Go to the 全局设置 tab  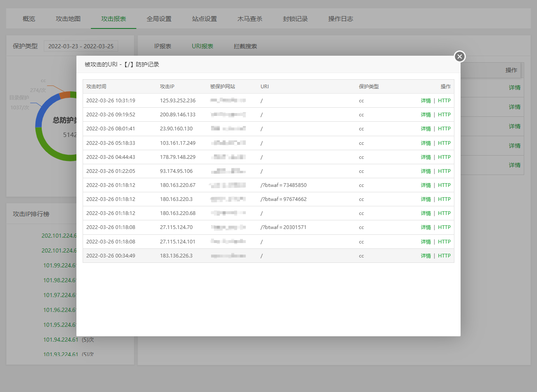(x=159, y=19)
